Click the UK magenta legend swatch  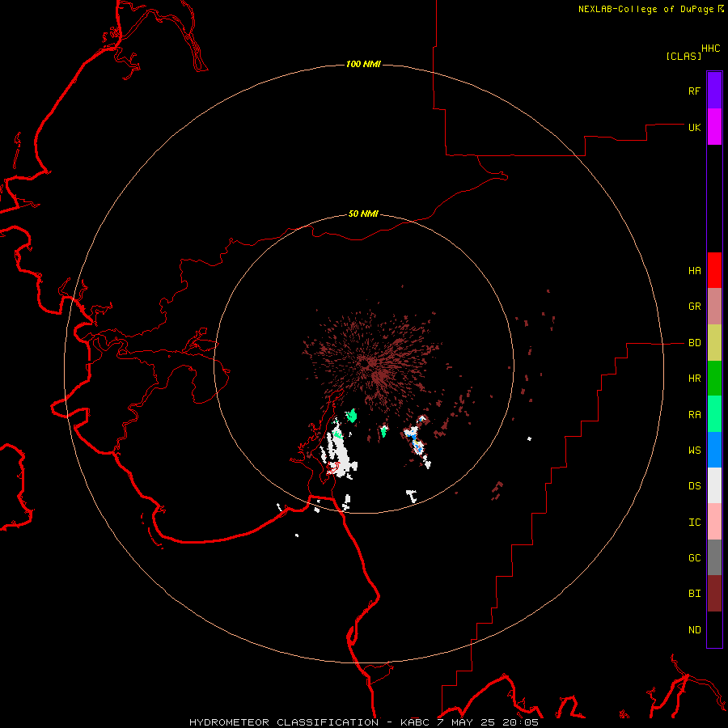coord(714,127)
